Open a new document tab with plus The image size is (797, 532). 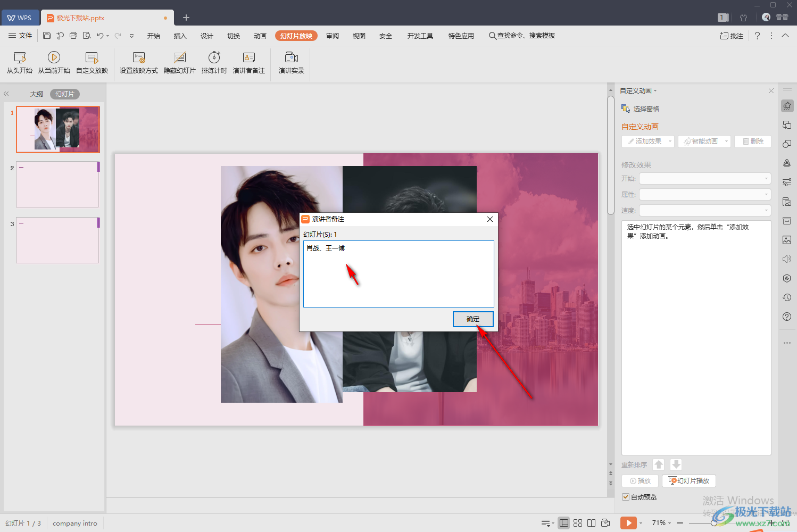click(x=186, y=18)
